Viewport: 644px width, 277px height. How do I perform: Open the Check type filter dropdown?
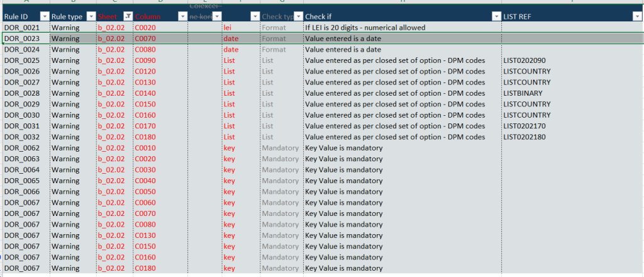[298, 16]
